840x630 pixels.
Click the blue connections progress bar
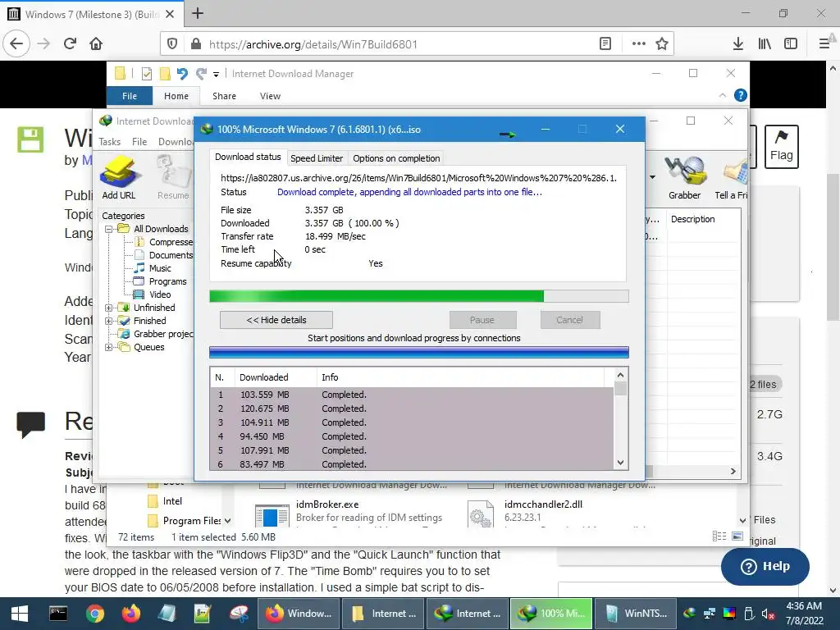(x=419, y=352)
